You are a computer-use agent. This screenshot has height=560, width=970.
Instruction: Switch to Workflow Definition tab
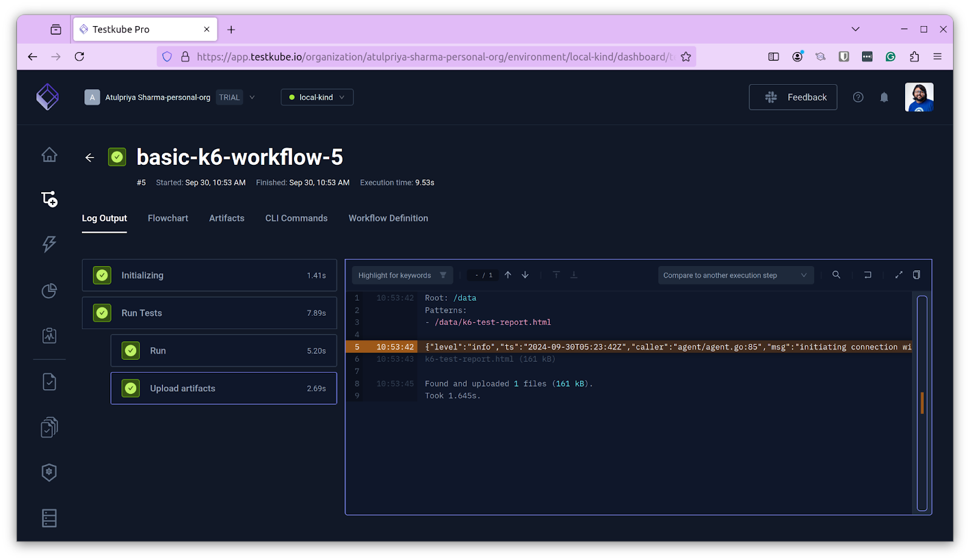pyautogui.click(x=388, y=218)
